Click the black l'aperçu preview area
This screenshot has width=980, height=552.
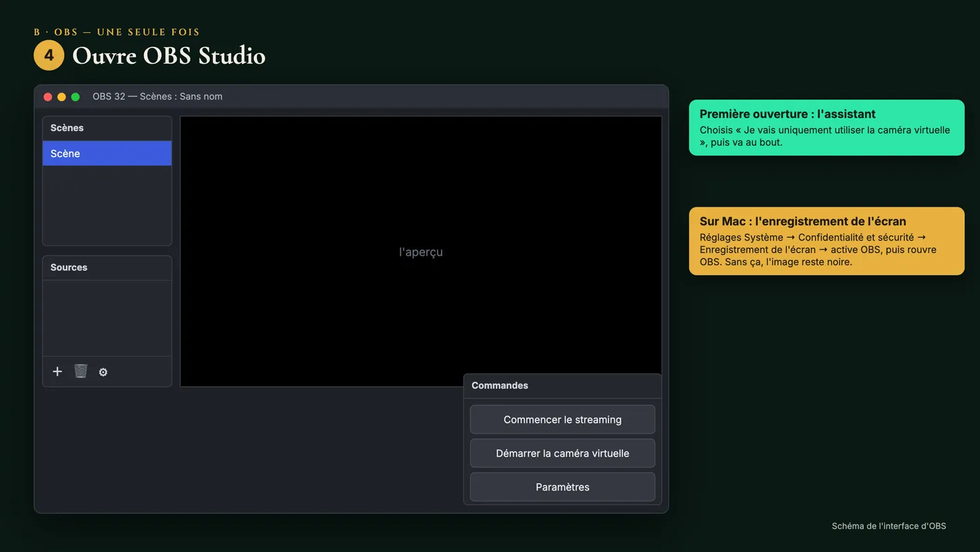[x=421, y=251]
